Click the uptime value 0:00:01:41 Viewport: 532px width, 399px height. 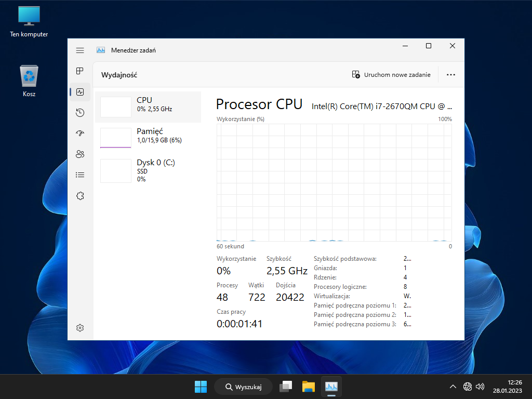240,324
